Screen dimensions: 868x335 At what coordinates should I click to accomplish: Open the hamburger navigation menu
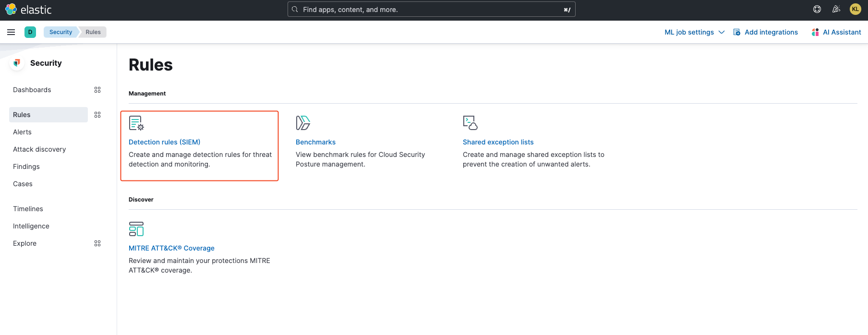(11, 32)
